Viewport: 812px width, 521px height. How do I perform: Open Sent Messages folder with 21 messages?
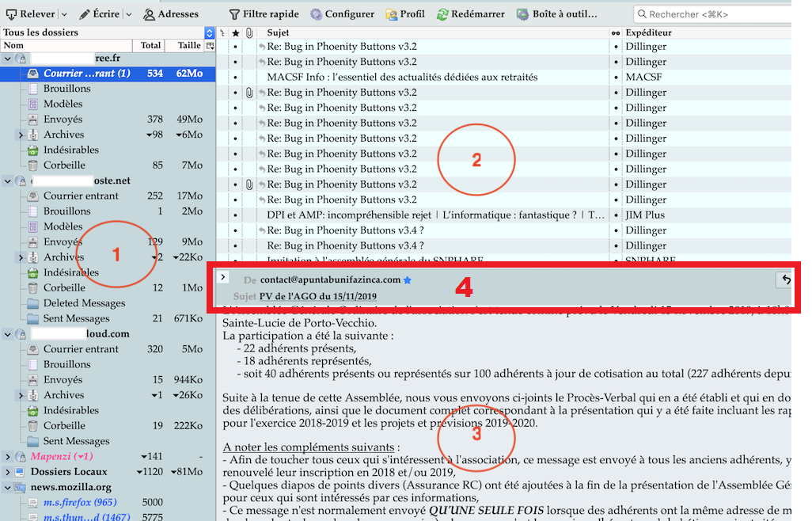pyautogui.click(x=108, y=318)
